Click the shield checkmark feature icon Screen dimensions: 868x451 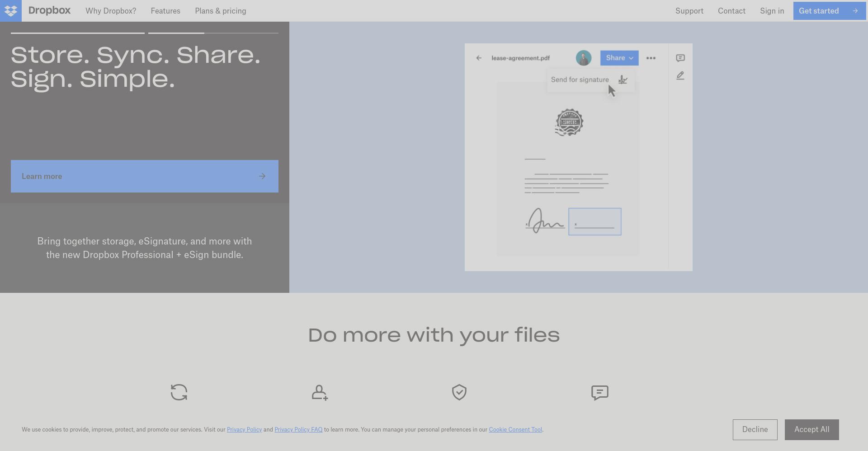pyautogui.click(x=459, y=392)
